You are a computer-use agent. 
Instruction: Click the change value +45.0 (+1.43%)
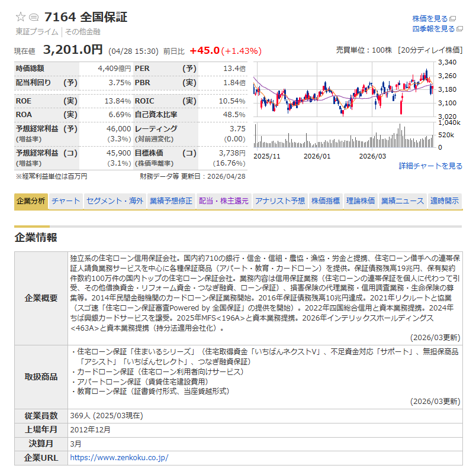pos(226,51)
